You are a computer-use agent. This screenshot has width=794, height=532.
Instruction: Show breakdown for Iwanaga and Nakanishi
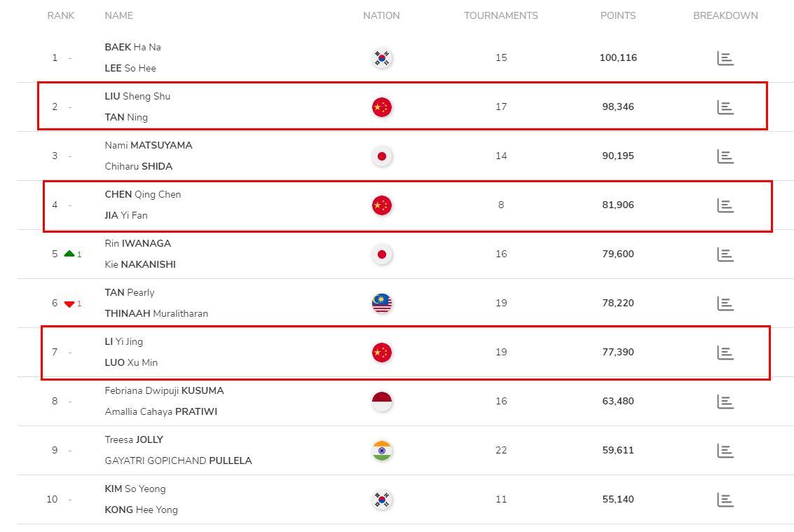click(x=725, y=254)
